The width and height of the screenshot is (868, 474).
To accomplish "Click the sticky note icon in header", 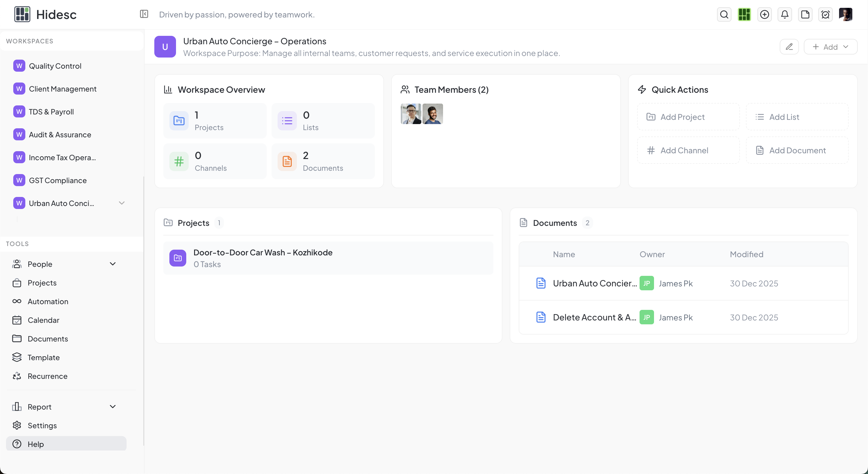I will click(805, 14).
